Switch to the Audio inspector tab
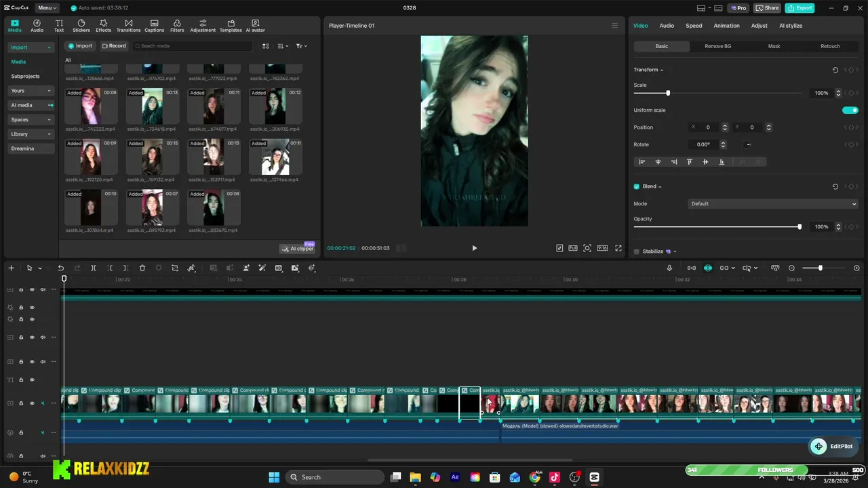This screenshot has width=868, height=488. (667, 26)
